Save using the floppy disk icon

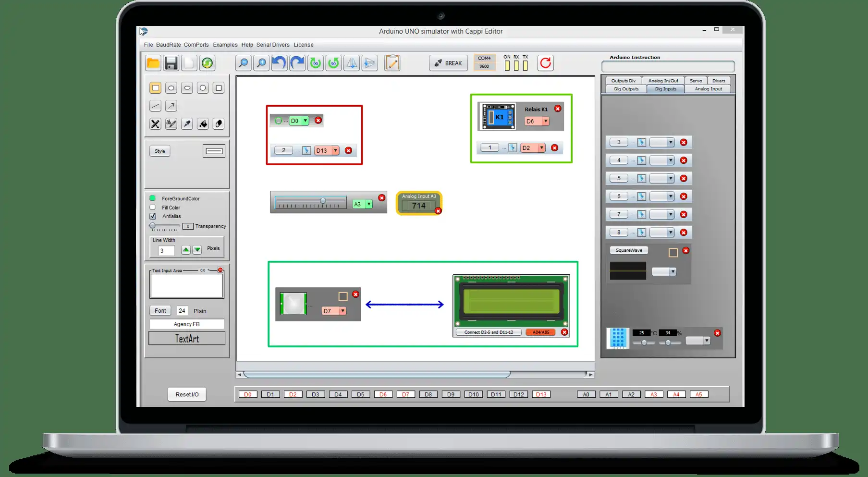point(171,63)
